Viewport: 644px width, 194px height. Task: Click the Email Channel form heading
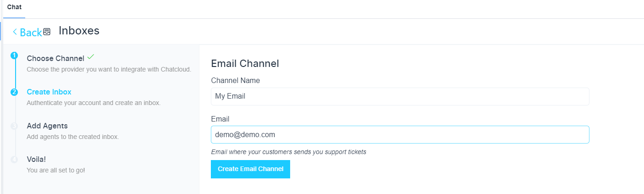tap(245, 63)
